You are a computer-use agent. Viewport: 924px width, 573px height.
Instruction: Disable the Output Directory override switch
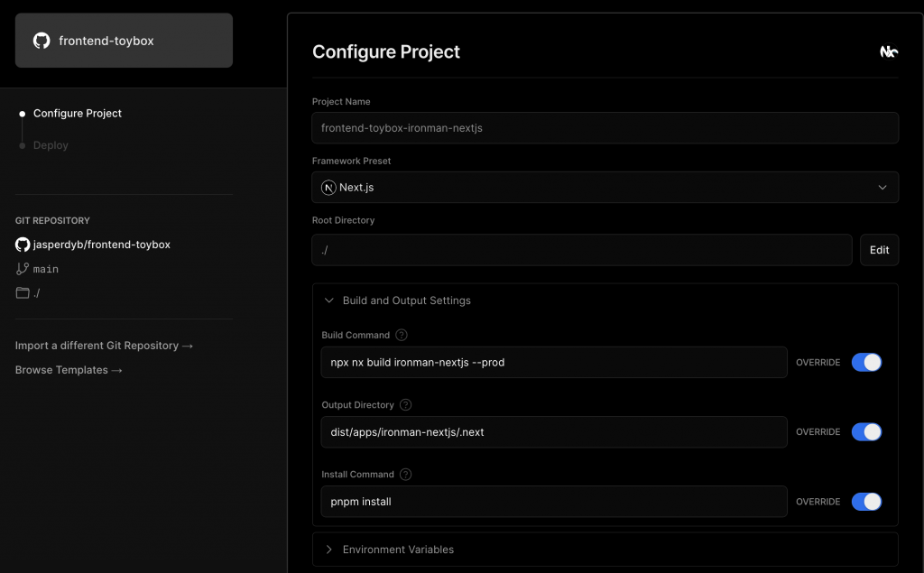click(866, 432)
